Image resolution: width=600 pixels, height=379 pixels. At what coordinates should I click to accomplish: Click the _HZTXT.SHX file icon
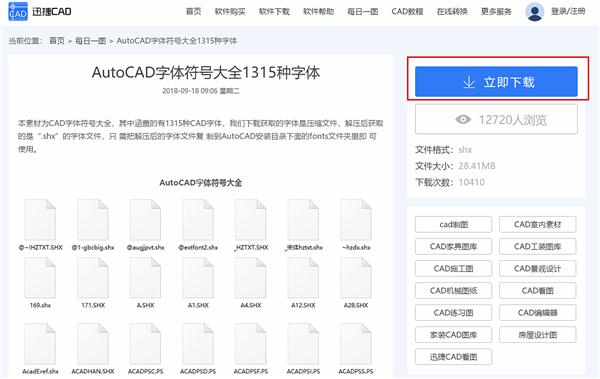[251, 220]
